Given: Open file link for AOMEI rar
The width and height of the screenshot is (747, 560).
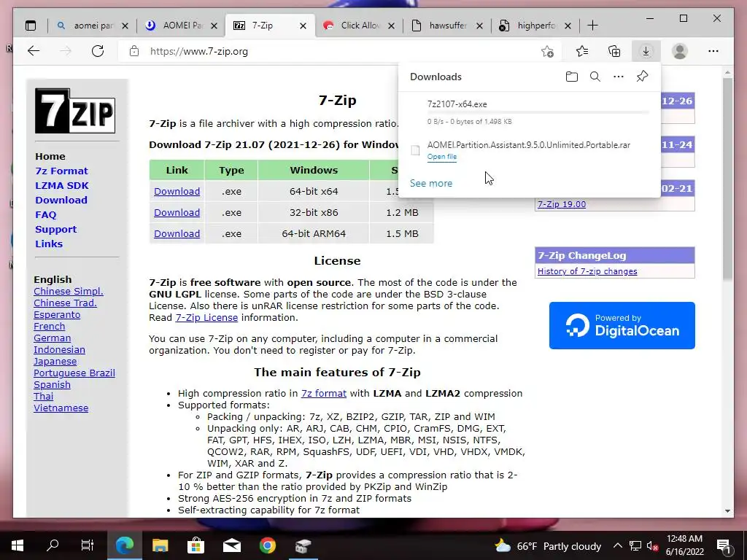Looking at the screenshot, I should 441,157.
